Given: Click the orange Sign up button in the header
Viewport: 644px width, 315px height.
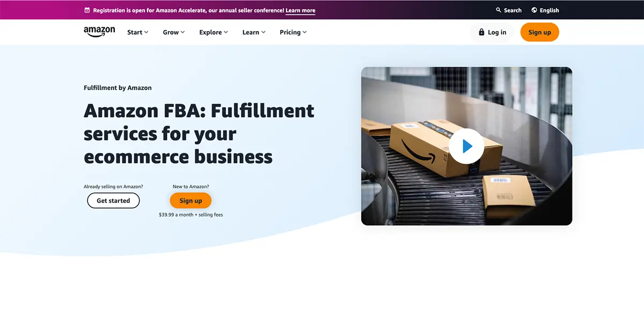Looking at the screenshot, I should coord(539,32).
